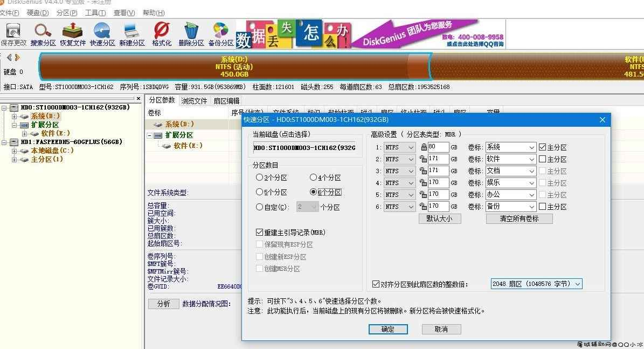This screenshot has height=349, width=644.
Task: Click the 取消 button in dialog
Action: point(441,329)
